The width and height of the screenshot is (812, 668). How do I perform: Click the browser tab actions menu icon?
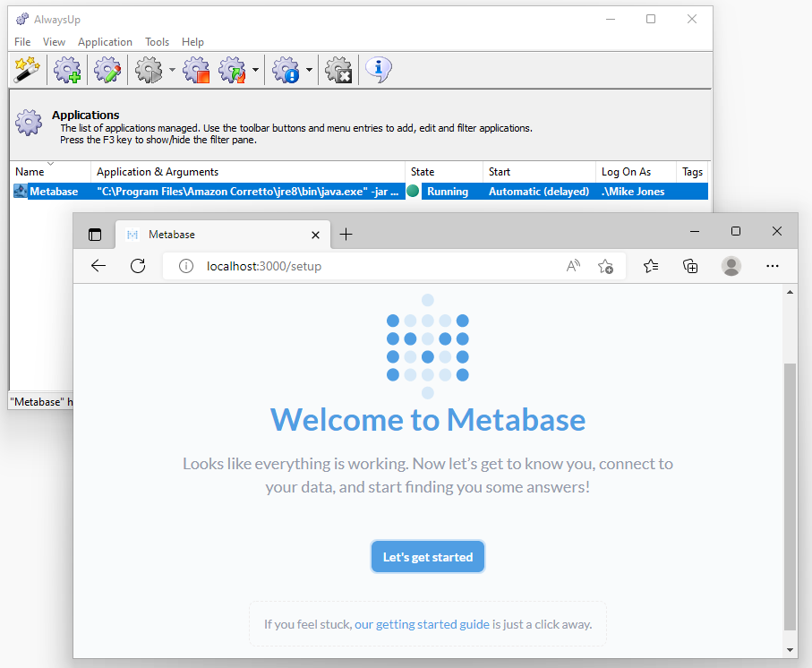[95, 235]
